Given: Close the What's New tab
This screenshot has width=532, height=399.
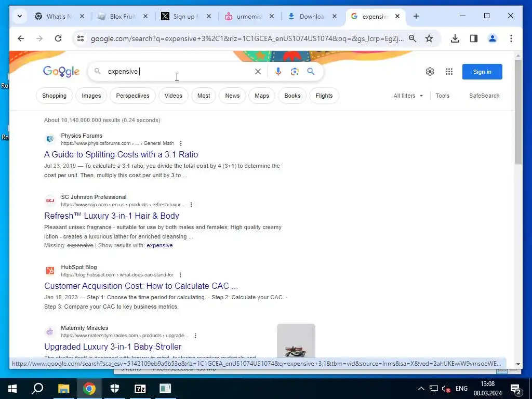Looking at the screenshot, I should [x=82, y=16].
